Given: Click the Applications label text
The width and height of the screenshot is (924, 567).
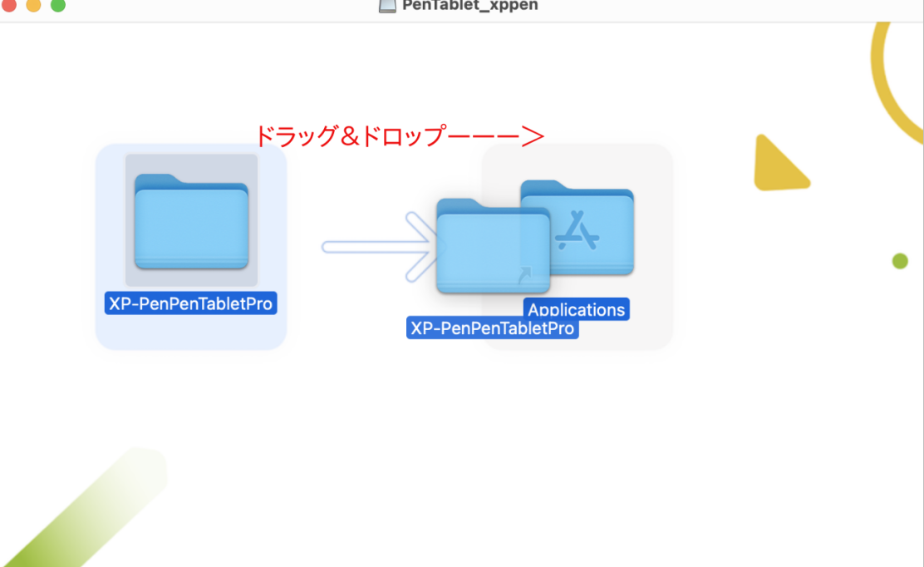Looking at the screenshot, I should [577, 308].
